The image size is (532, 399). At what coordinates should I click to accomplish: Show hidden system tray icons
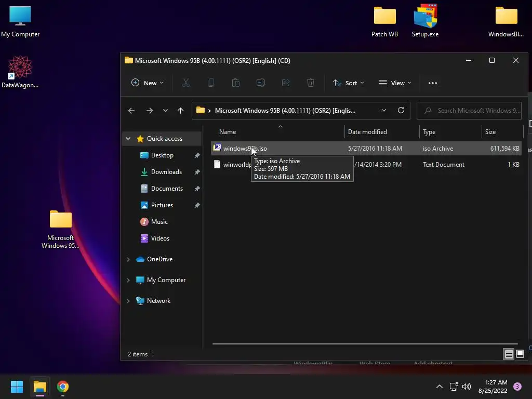[440, 387]
